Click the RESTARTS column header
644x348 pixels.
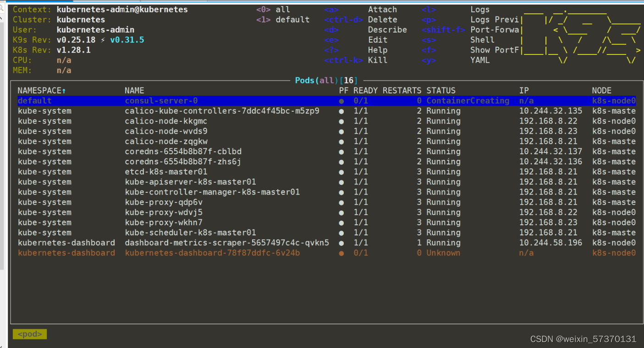point(402,91)
